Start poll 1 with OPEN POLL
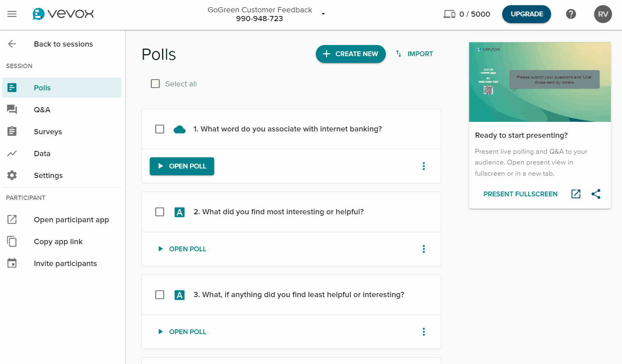Viewport: 622px width, 364px height. (182, 166)
